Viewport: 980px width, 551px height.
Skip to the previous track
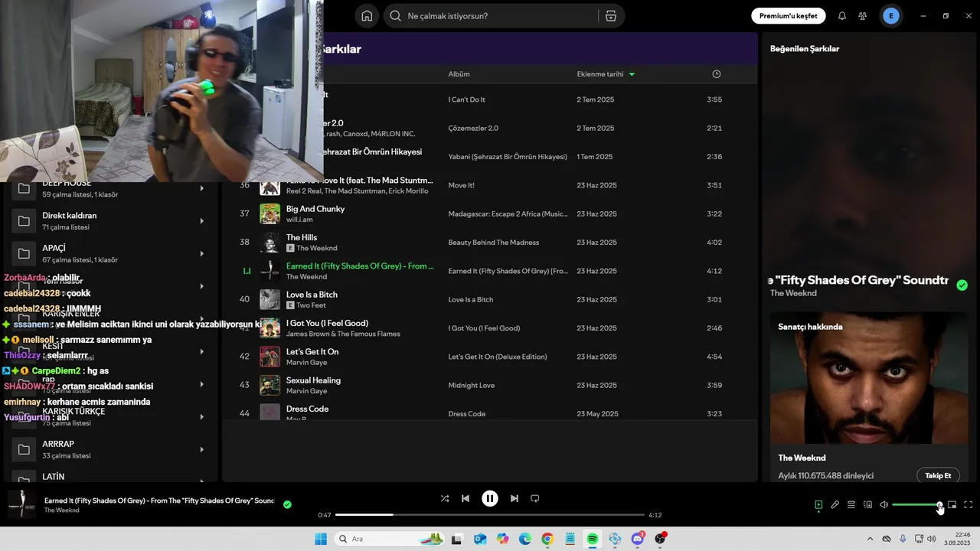465,498
